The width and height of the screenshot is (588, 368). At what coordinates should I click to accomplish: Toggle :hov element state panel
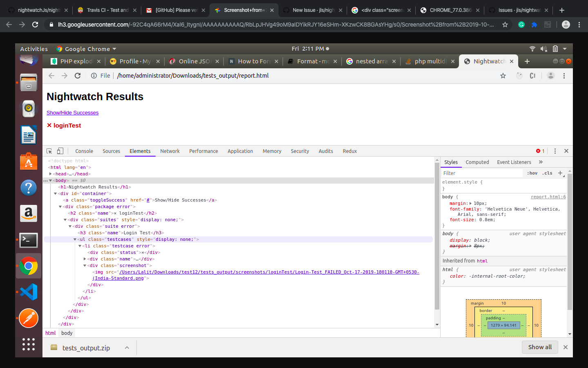pos(532,173)
